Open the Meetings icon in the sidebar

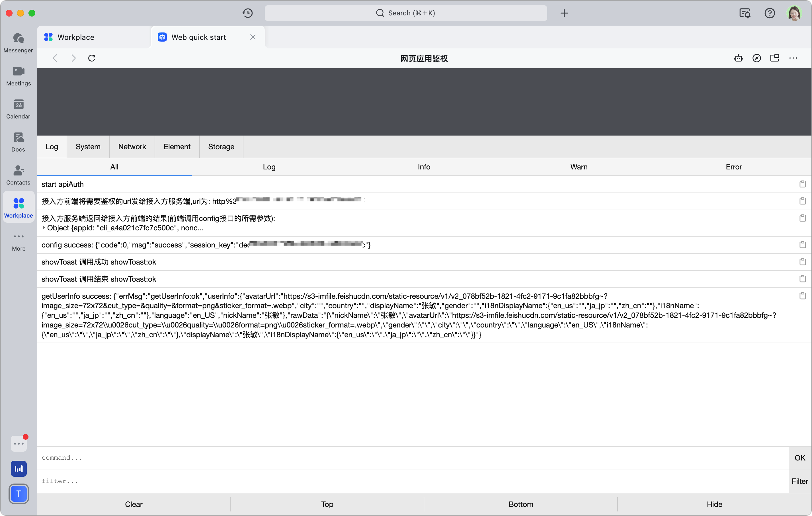[18, 75]
